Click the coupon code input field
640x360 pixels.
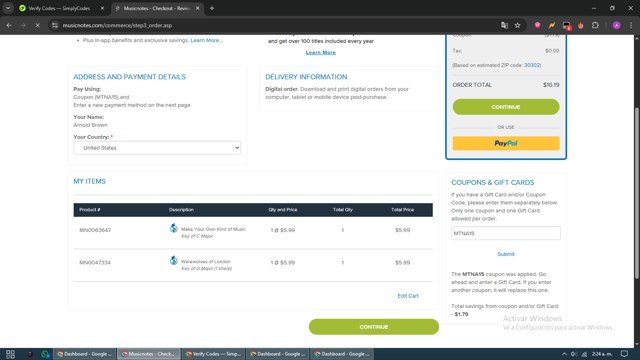[x=506, y=233]
